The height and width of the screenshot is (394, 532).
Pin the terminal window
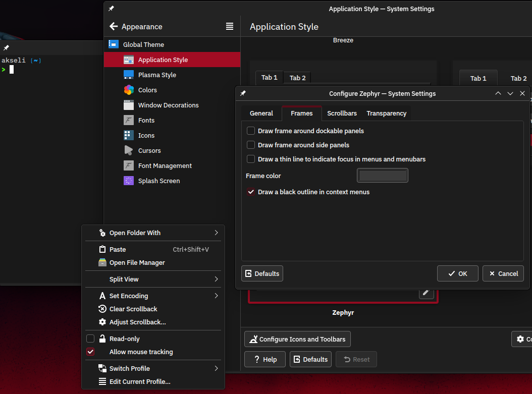point(6,48)
